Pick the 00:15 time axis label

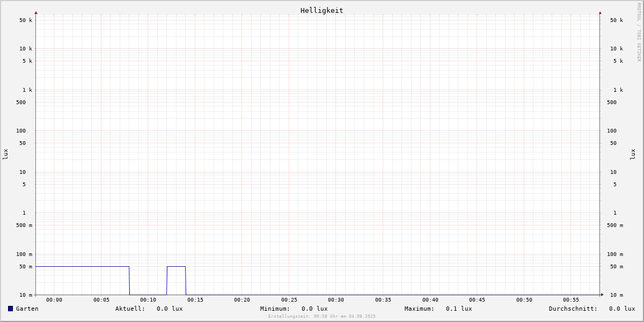tap(195, 300)
